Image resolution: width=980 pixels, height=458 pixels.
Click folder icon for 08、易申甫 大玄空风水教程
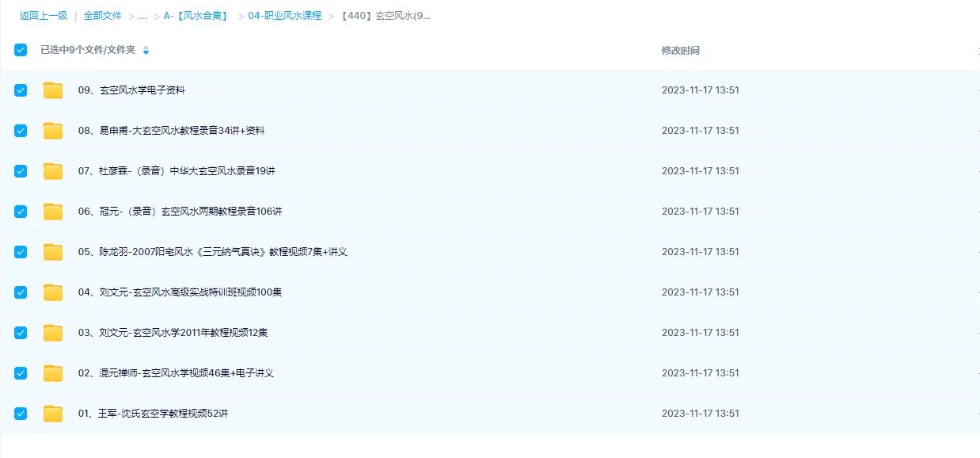[53, 131]
